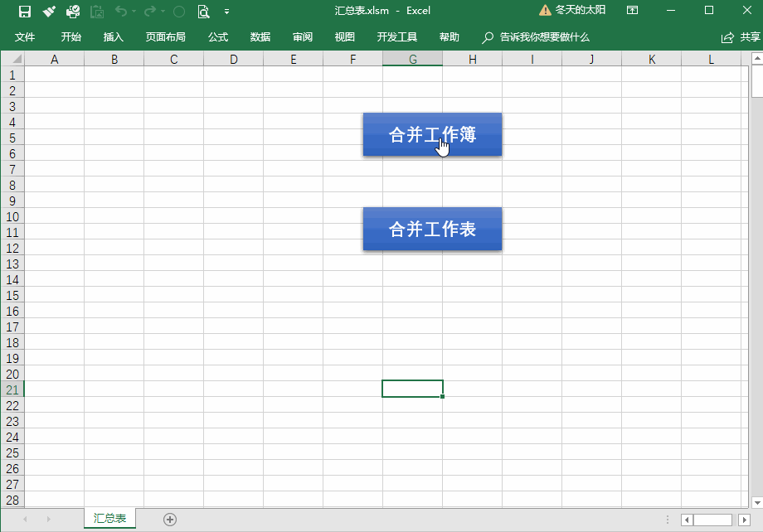Activate the Format Painter brush icon

tap(49, 11)
